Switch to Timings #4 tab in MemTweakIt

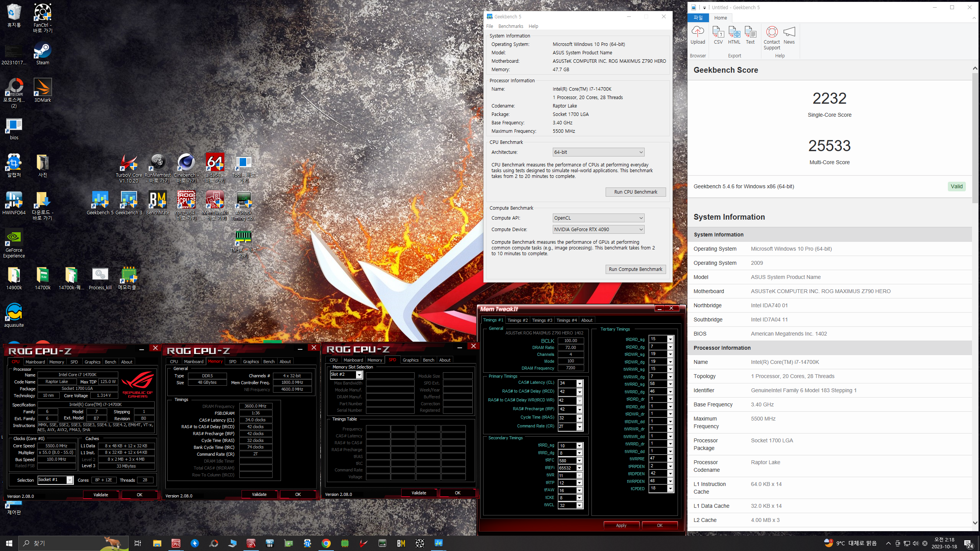[x=567, y=320]
